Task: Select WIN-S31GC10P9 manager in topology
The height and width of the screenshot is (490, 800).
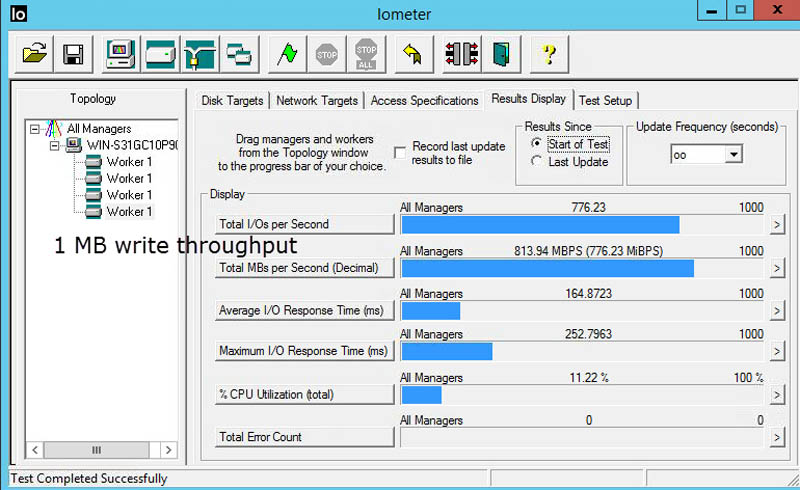Action: (x=132, y=145)
